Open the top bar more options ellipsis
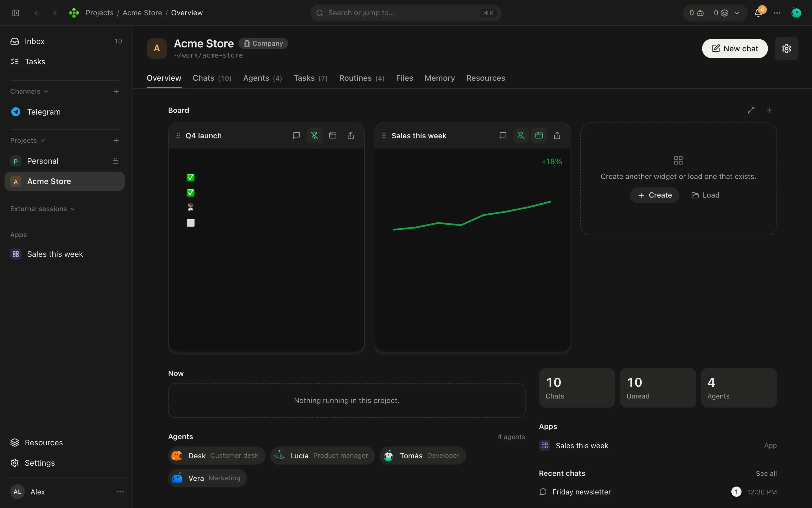The image size is (812, 508). (x=777, y=13)
